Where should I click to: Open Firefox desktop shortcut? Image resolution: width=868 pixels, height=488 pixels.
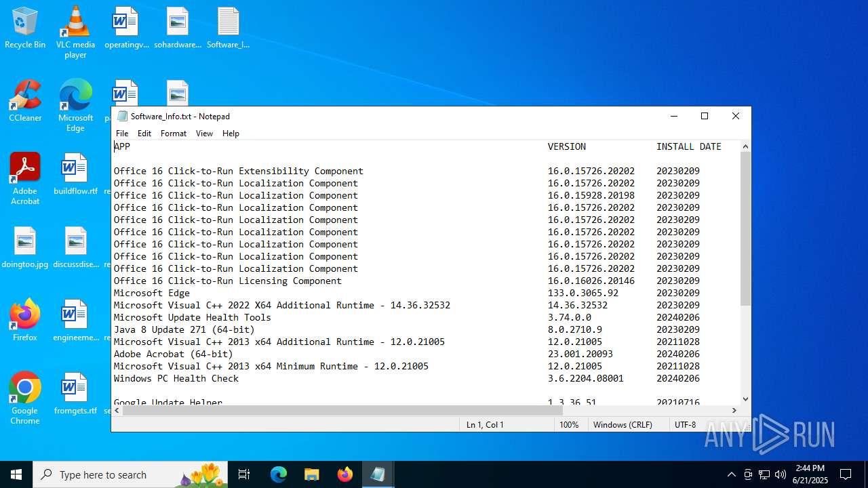(25, 321)
